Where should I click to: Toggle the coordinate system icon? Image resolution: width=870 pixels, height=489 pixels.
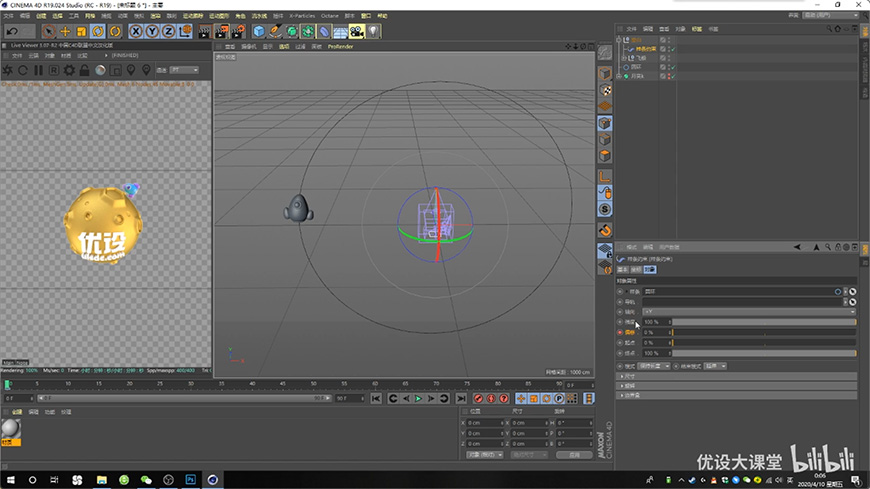(x=185, y=32)
